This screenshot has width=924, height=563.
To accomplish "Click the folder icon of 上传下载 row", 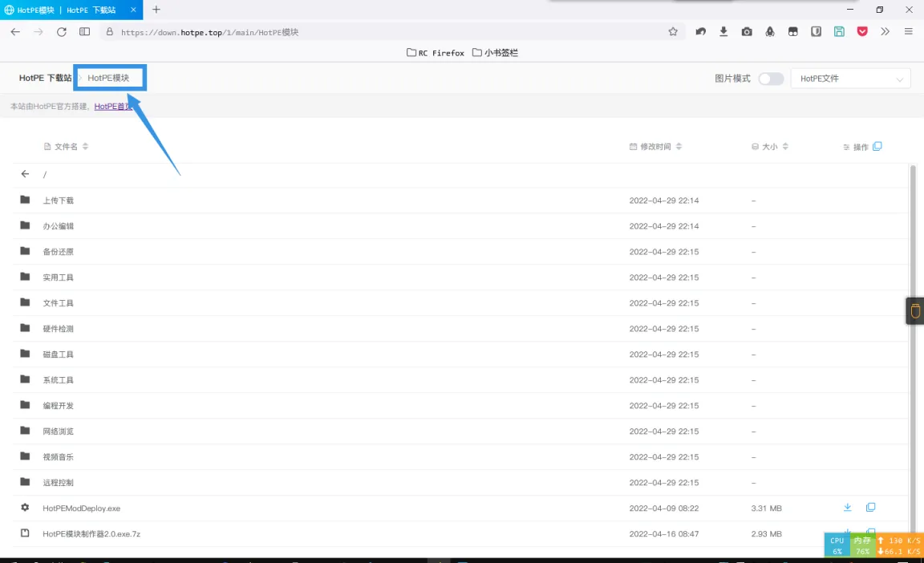I will [25, 200].
